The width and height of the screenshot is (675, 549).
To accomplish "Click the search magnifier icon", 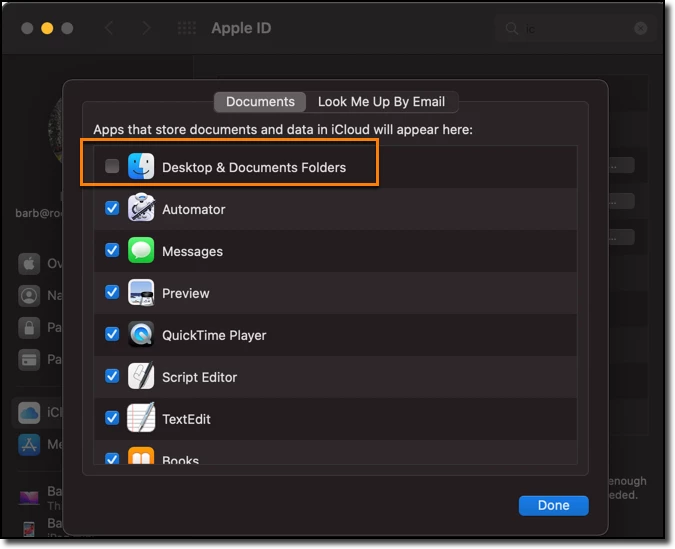I will [x=511, y=29].
